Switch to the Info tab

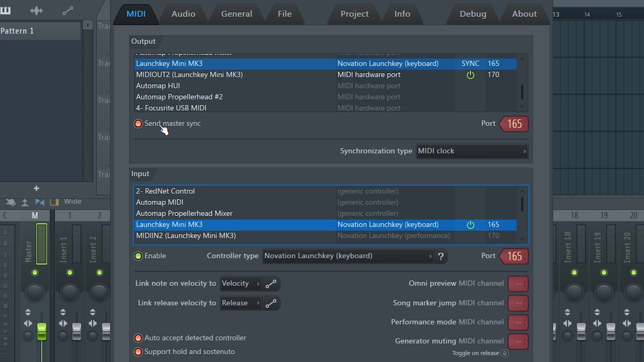click(402, 14)
